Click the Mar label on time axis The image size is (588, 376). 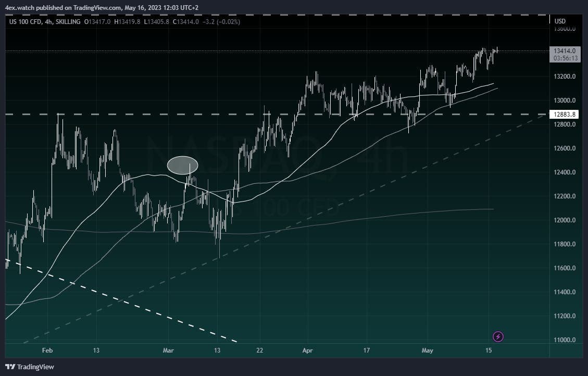(168, 350)
